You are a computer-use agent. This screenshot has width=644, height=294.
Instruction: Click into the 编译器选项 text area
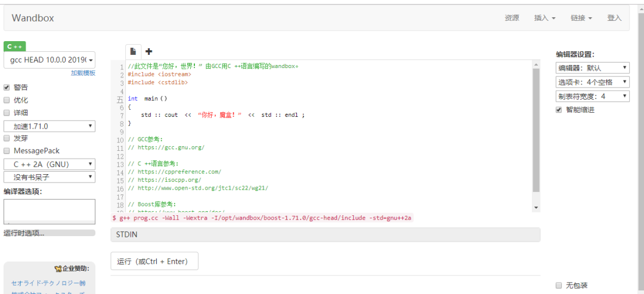pos(49,212)
